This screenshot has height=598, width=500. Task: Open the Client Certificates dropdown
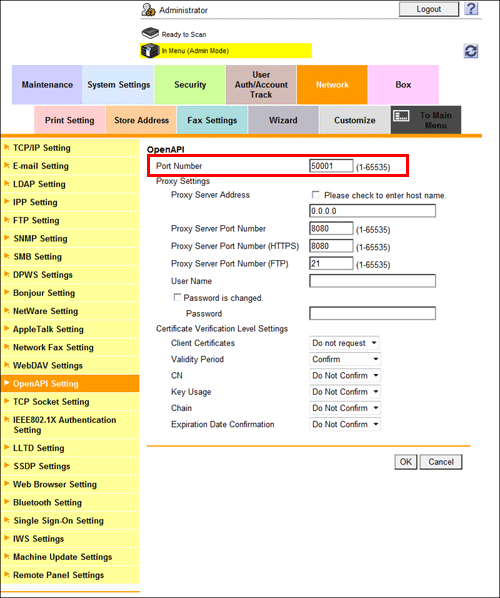(x=344, y=343)
